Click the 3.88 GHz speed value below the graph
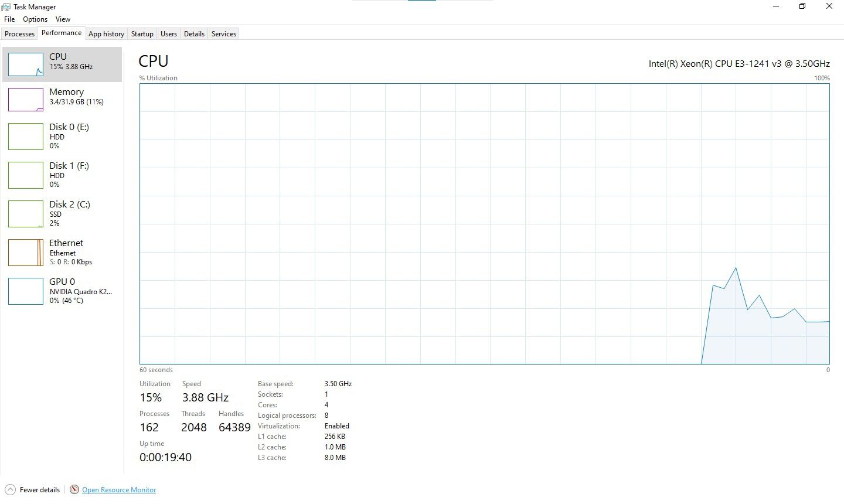Viewport: 844px width, 504px height. tap(205, 397)
